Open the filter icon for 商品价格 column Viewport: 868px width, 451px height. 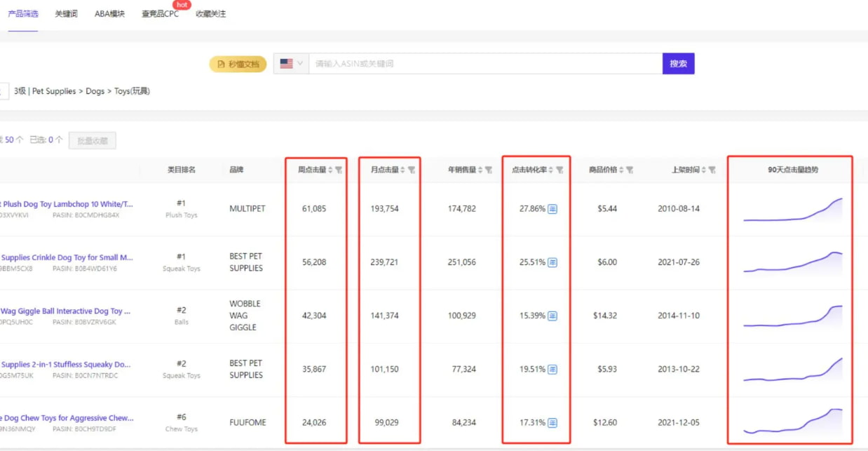coord(630,170)
